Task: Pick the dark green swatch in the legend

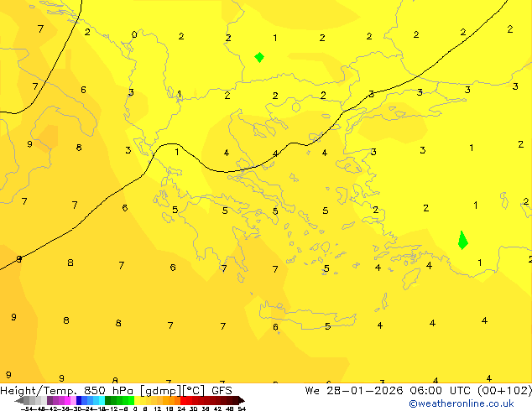Action: pos(107,400)
